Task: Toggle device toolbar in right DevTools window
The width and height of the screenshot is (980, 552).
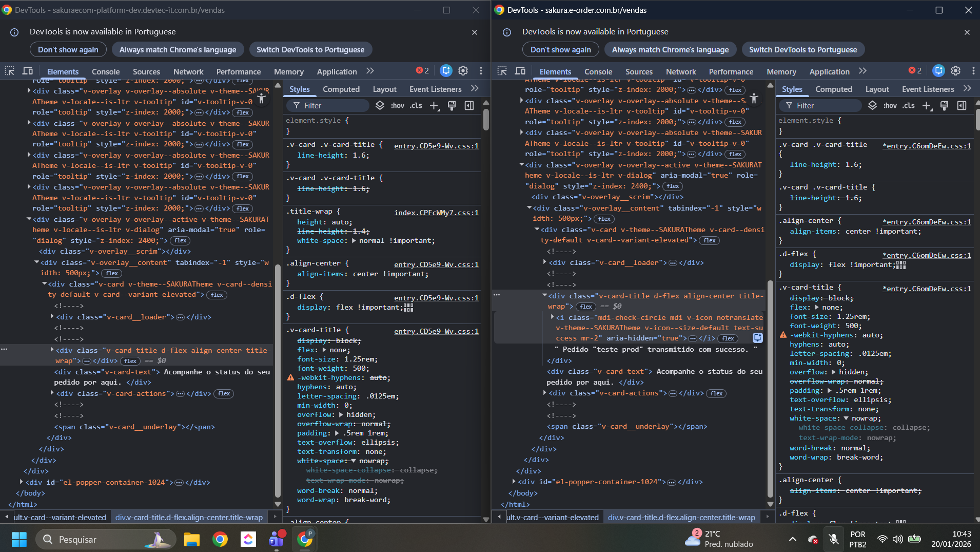Action: point(520,71)
